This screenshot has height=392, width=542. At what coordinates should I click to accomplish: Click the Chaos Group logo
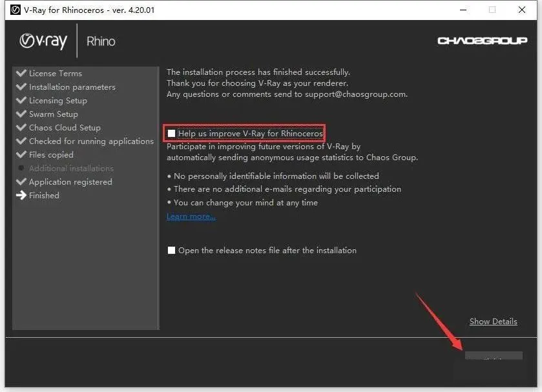click(x=482, y=41)
